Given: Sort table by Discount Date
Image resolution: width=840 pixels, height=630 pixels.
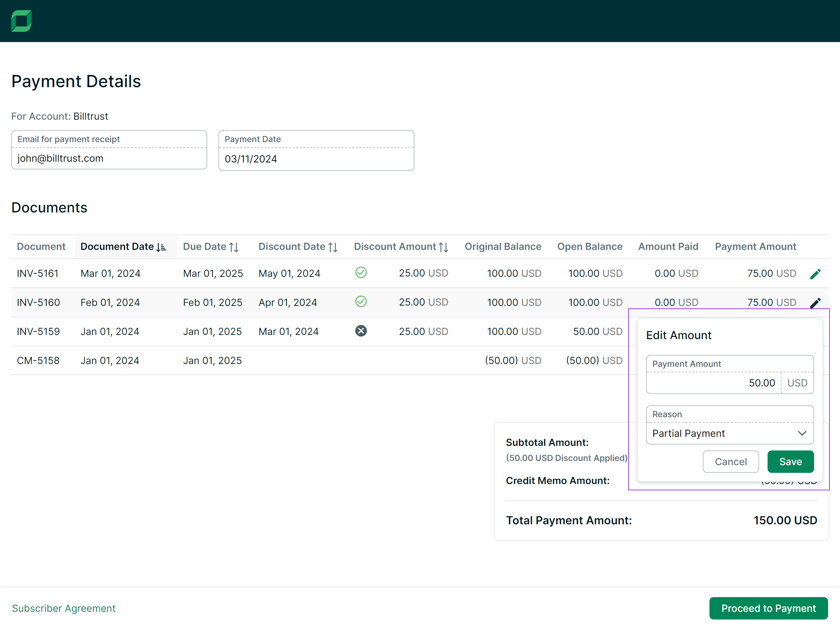Looking at the screenshot, I should click(332, 247).
